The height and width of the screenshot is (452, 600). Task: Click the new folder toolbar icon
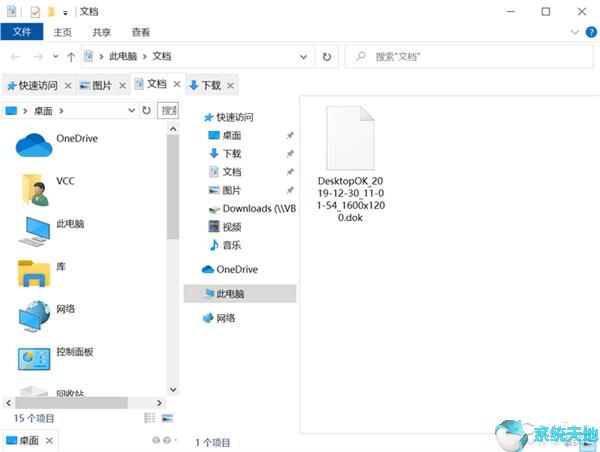(x=51, y=12)
